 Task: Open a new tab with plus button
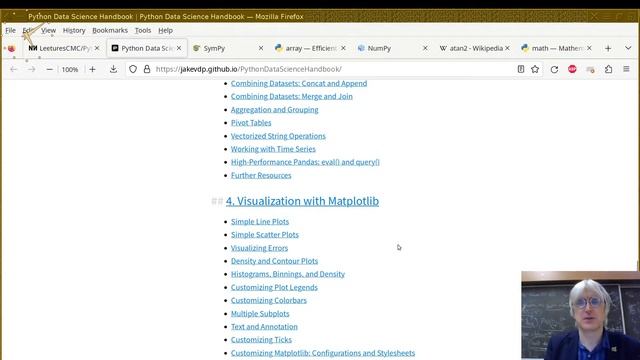pyautogui.click(x=608, y=48)
